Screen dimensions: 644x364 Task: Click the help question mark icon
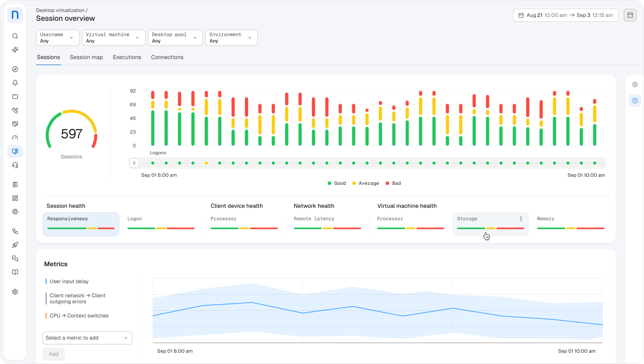tap(635, 101)
